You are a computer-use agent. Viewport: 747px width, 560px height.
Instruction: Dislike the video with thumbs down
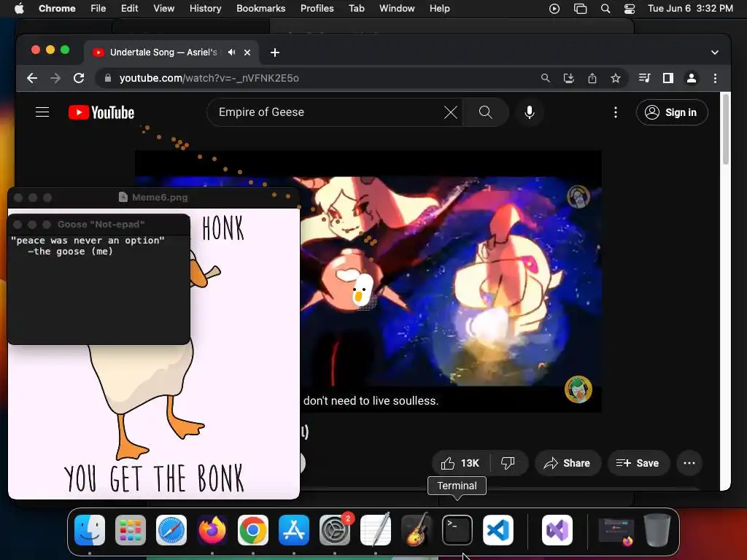coord(508,463)
